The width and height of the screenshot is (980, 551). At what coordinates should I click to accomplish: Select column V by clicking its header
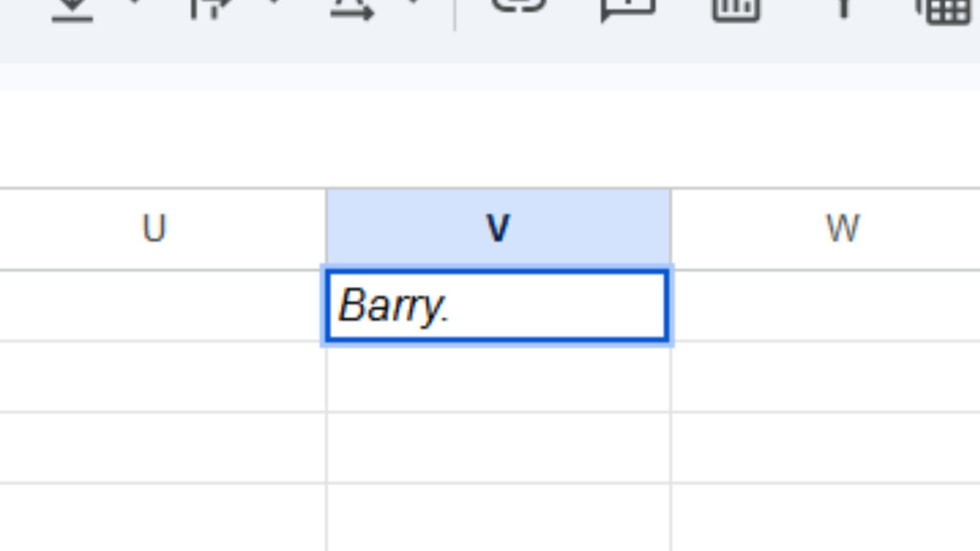point(497,227)
